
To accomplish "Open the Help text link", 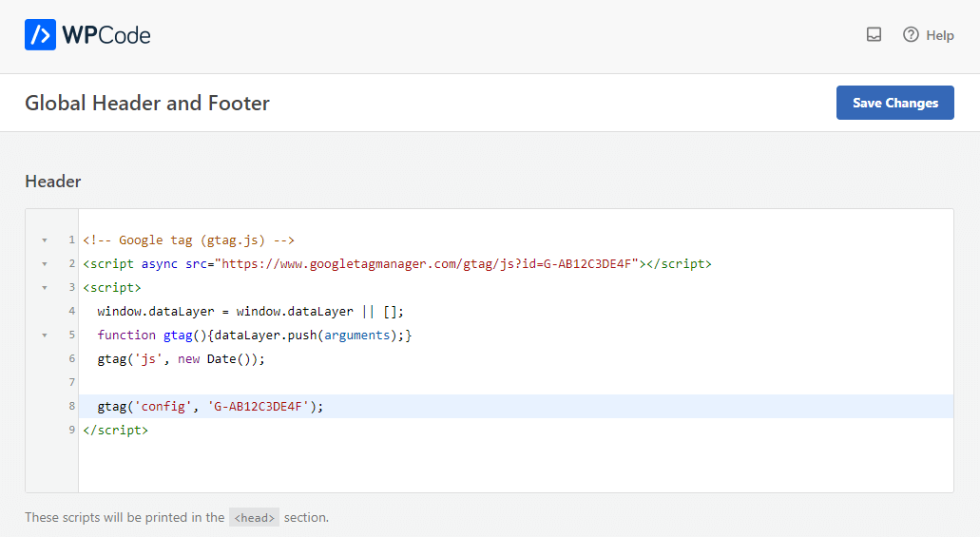I will click(939, 35).
